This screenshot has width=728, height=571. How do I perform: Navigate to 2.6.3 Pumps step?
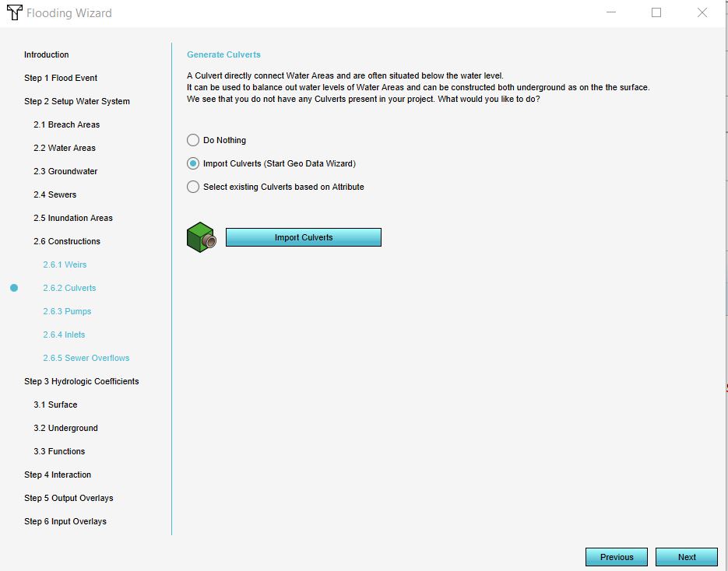pyautogui.click(x=67, y=311)
